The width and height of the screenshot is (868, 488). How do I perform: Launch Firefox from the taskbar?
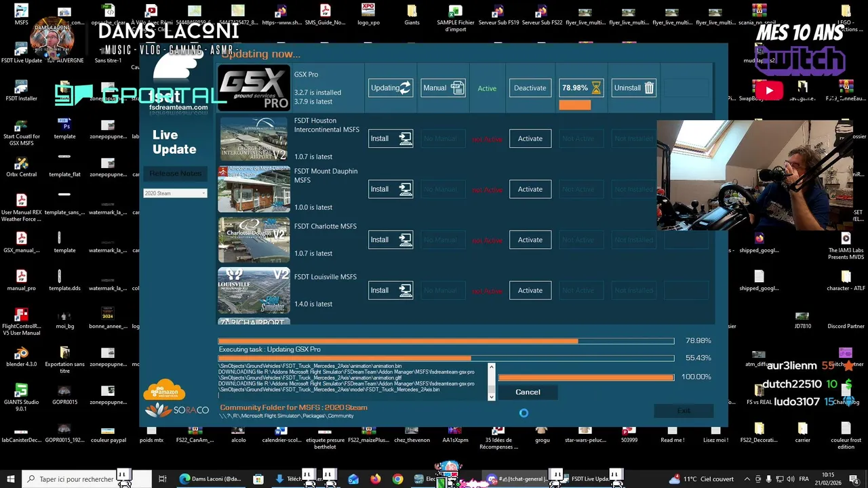[x=375, y=479]
